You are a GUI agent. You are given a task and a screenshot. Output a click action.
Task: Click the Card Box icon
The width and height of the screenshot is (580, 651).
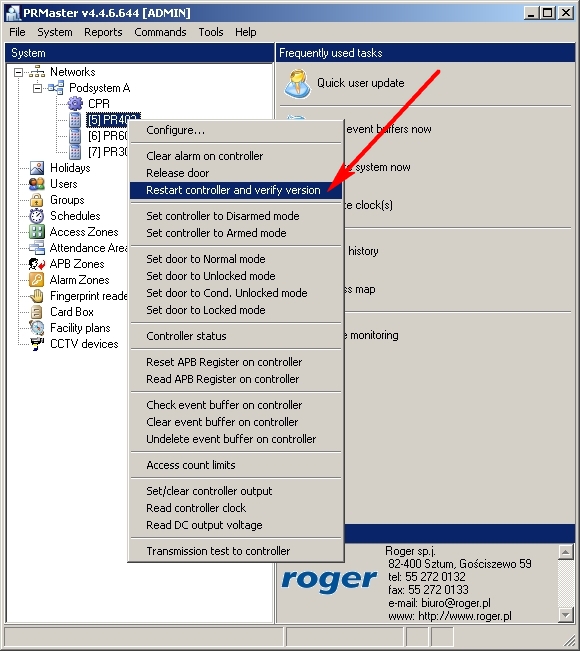click(37, 312)
